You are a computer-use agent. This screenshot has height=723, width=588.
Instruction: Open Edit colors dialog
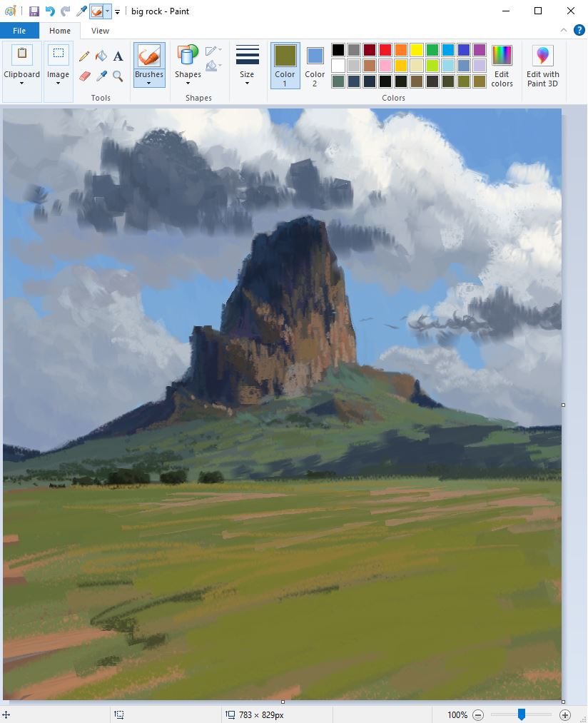502,66
